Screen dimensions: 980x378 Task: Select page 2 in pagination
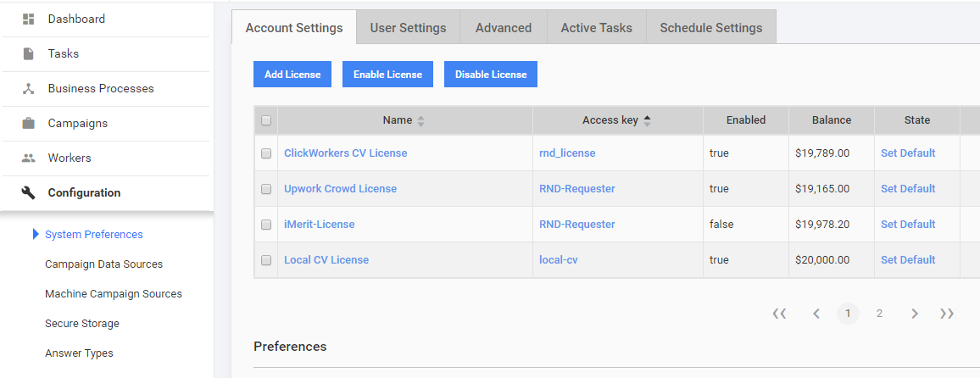click(x=879, y=314)
